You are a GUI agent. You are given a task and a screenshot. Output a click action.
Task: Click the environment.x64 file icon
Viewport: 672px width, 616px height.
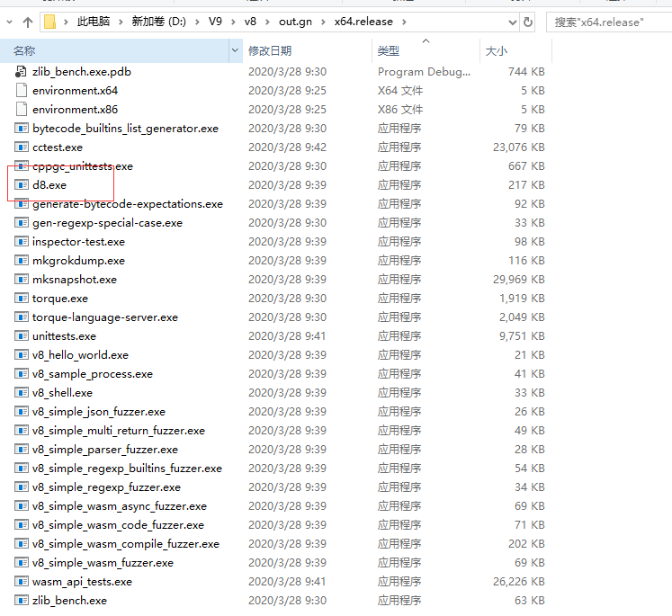click(x=22, y=91)
